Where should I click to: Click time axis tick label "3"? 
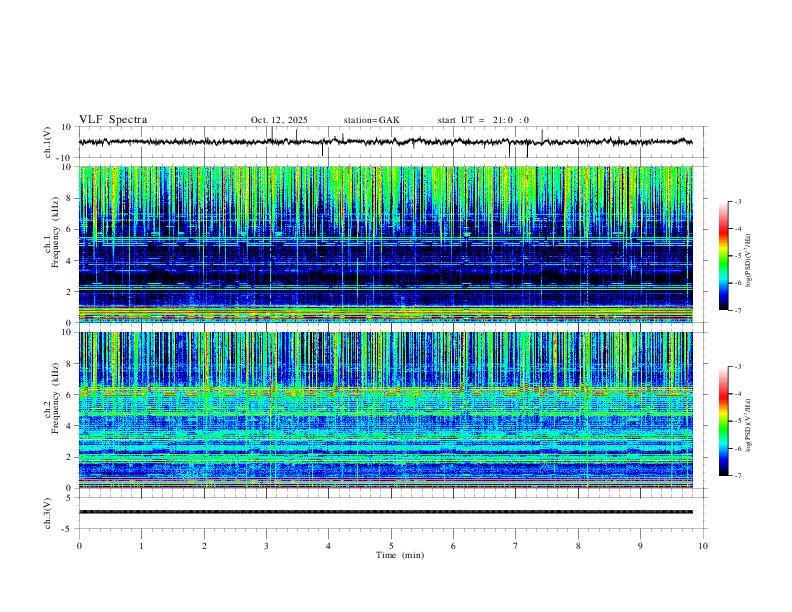(x=266, y=546)
